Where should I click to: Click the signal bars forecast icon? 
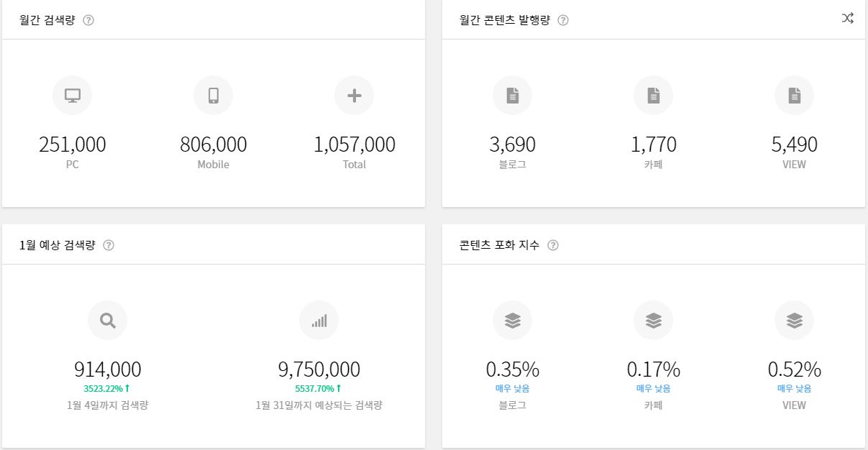[x=319, y=321]
